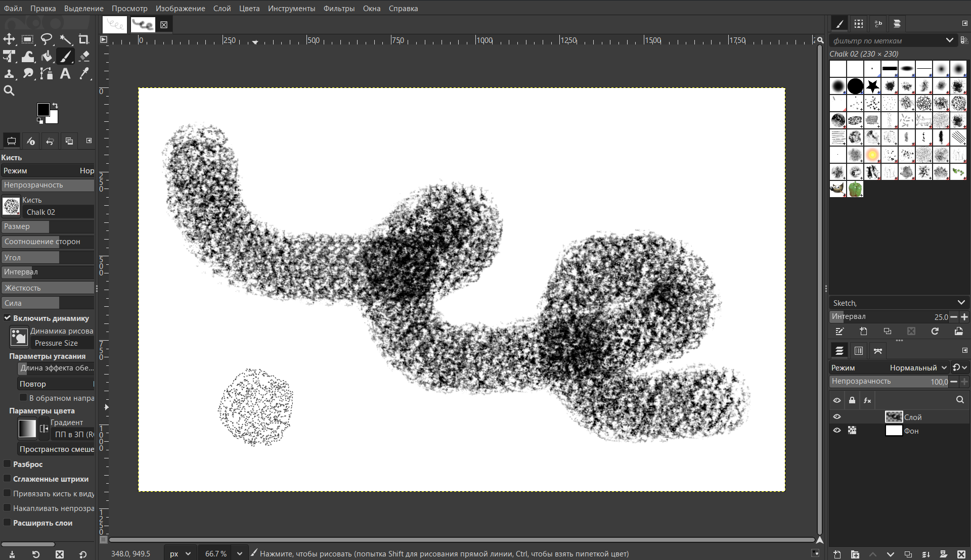Viewport: 971px width, 560px height.
Task: Open the layer mode Нормальный dropdown
Action: (x=917, y=368)
